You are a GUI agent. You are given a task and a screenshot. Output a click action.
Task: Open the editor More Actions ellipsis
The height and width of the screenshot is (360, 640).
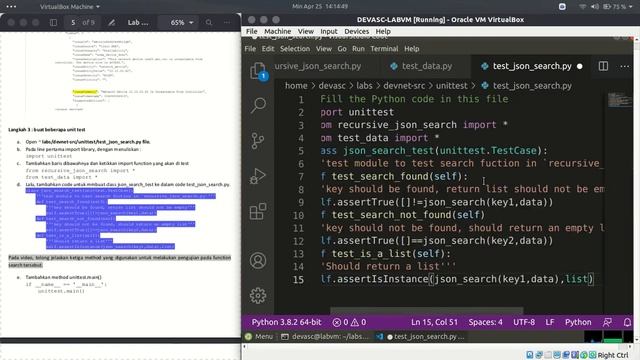(624, 66)
